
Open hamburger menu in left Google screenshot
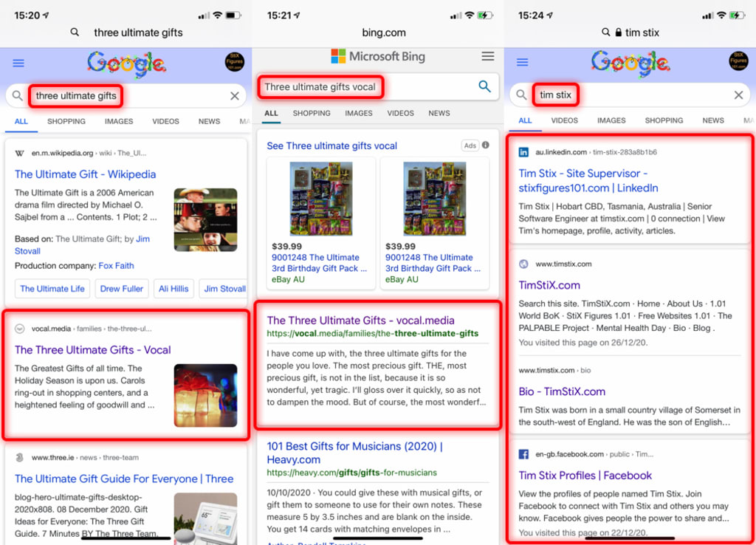18,64
